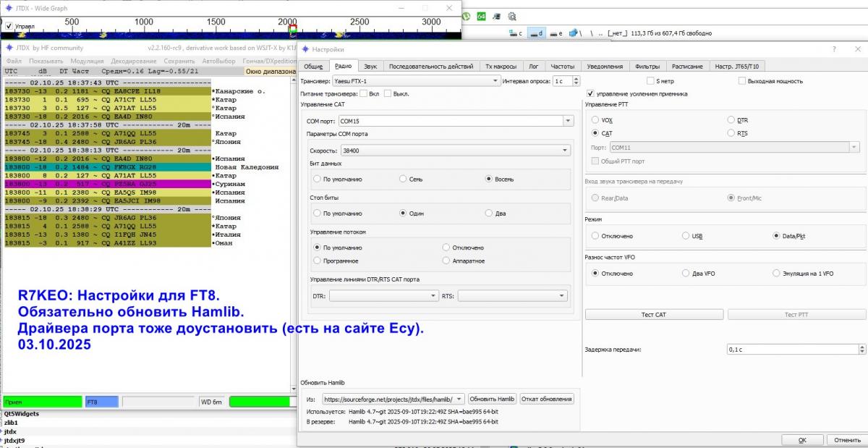Click the uTorrent icon in toolbar
The width and height of the screenshot is (868, 448).
[466, 16]
